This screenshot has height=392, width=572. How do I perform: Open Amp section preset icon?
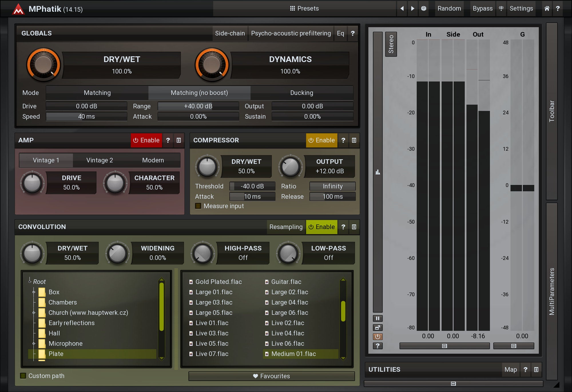coord(179,140)
